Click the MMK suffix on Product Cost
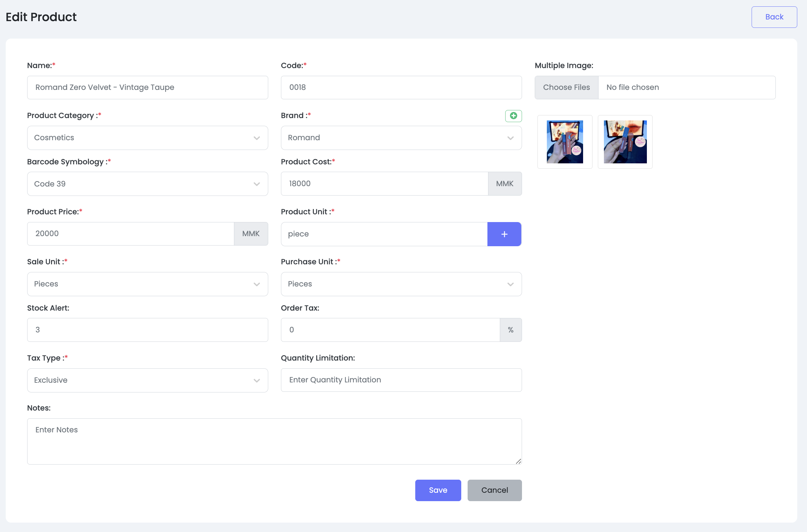 click(505, 183)
